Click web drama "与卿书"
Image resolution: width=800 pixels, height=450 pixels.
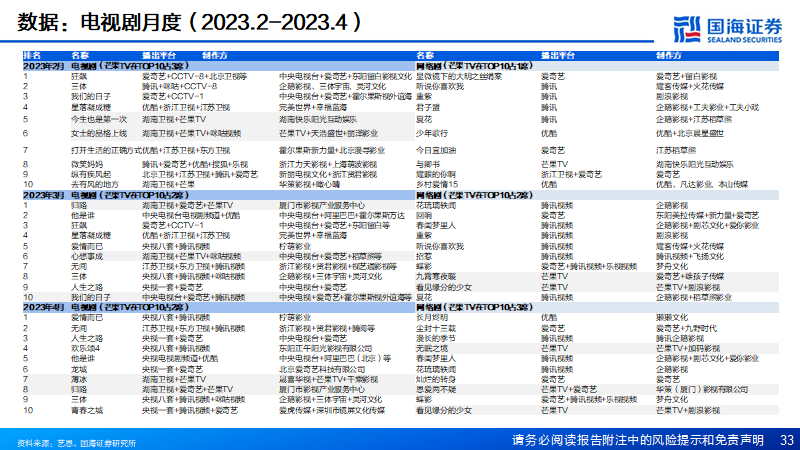(x=428, y=164)
